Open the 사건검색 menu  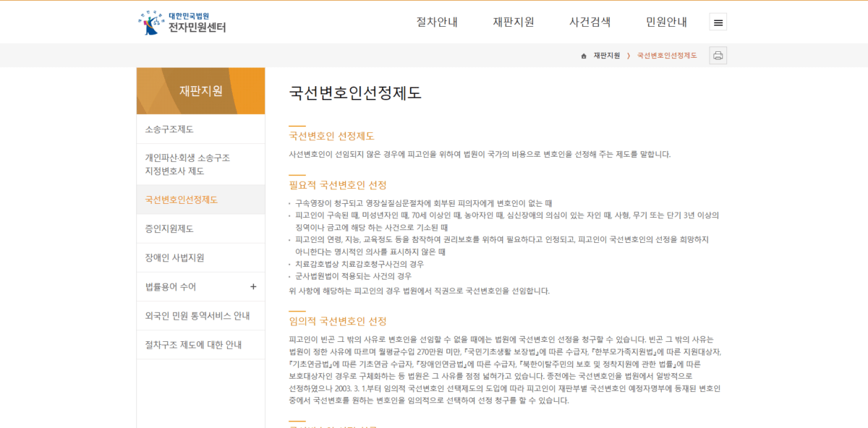[590, 22]
